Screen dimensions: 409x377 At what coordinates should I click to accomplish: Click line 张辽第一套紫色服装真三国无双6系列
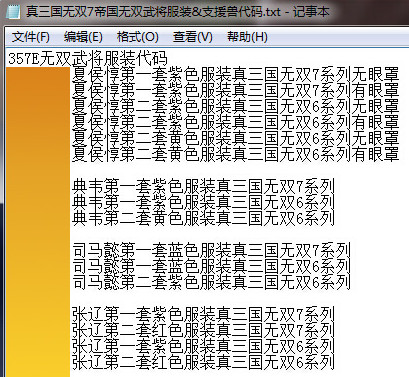click(x=203, y=346)
